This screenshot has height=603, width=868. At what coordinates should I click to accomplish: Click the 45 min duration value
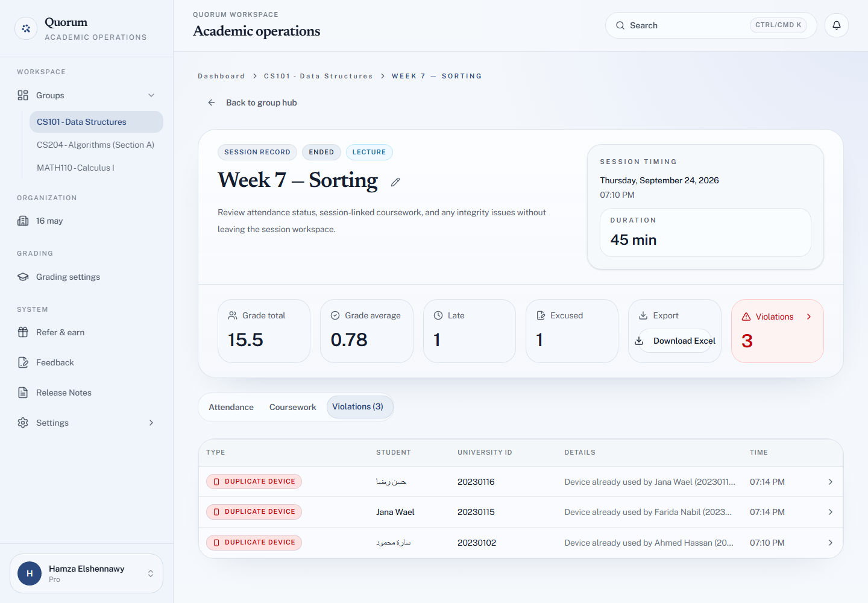coord(634,240)
